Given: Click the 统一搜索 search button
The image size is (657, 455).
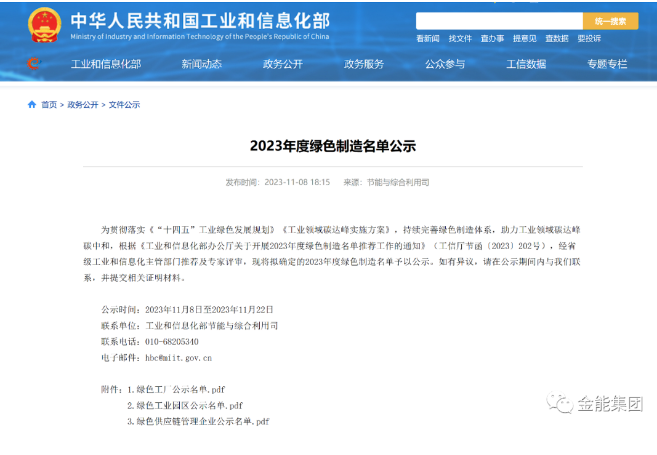Looking at the screenshot, I should click(x=610, y=21).
